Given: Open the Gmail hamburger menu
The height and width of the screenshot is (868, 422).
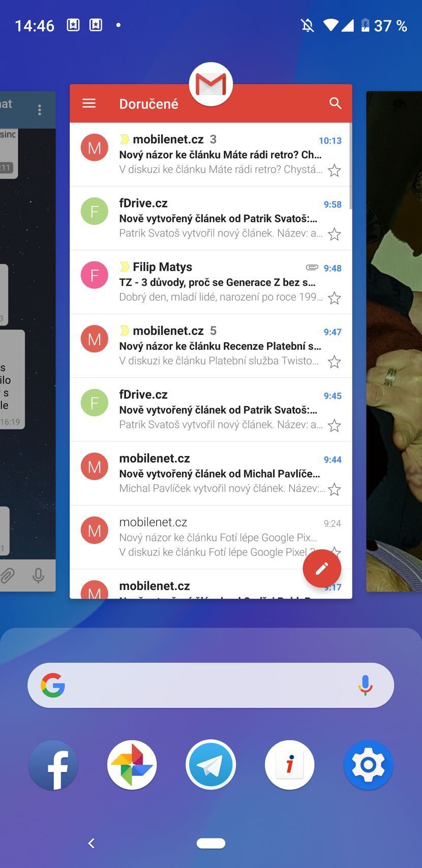Looking at the screenshot, I should [89, 104].
